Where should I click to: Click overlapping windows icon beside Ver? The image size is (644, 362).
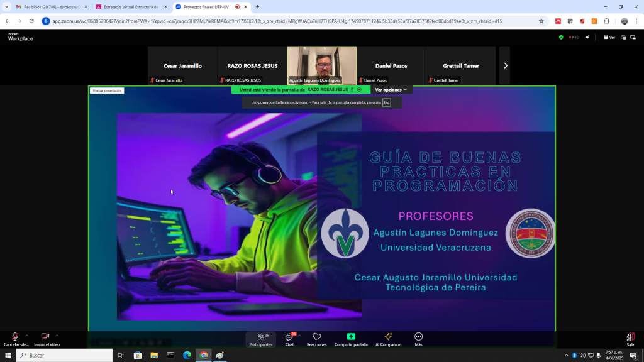click(x=623, y=37)
